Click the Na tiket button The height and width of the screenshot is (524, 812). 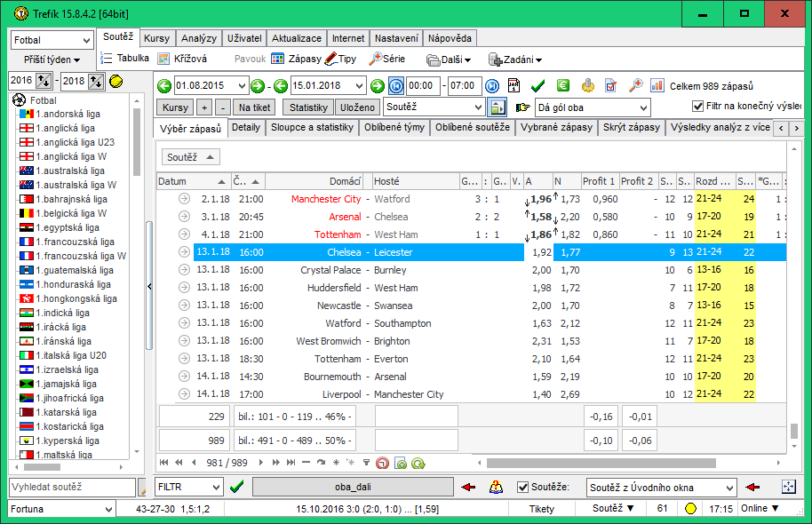[254, 107]
